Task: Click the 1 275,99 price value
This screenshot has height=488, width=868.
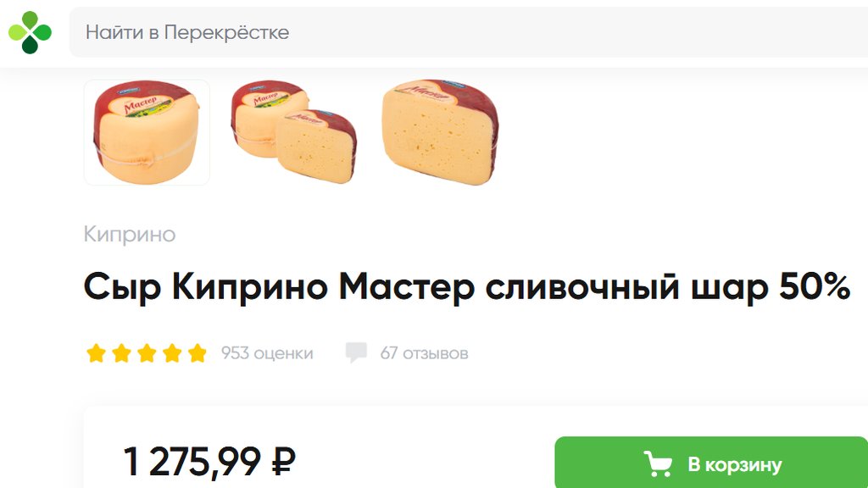Action: 192,461
